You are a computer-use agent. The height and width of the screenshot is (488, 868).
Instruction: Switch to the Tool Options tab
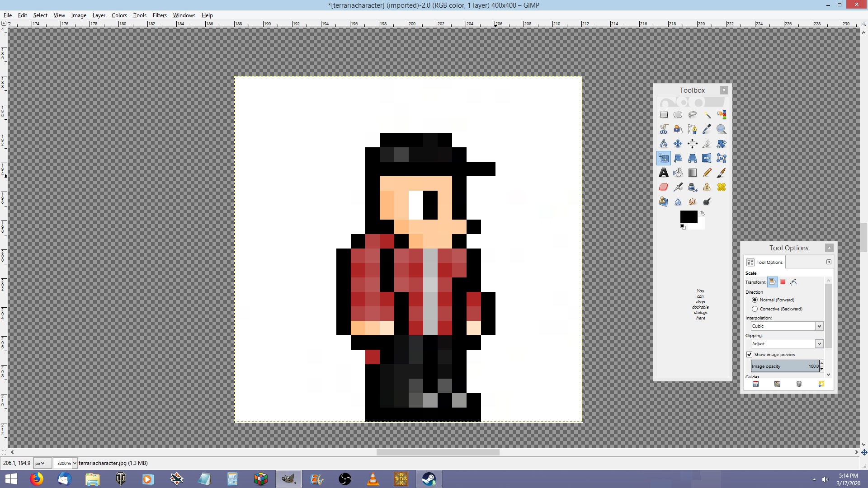click(x=765, y=262)
